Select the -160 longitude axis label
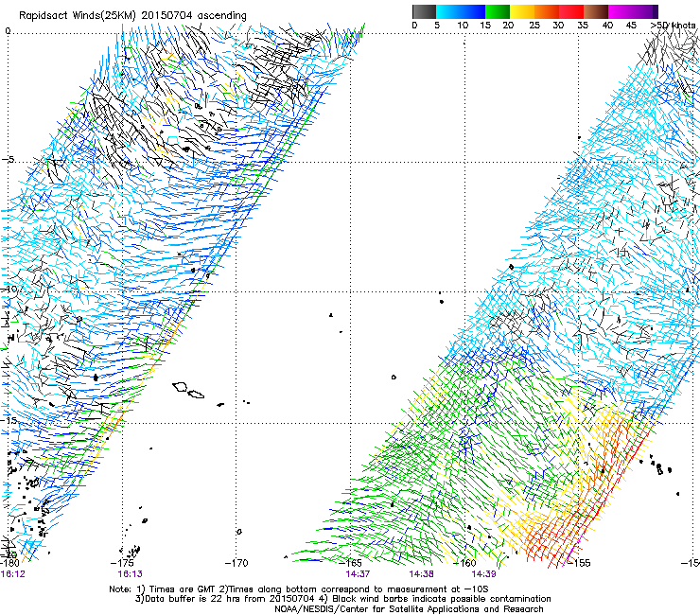This screenshot has width=700, height=615. click(464, 563)
